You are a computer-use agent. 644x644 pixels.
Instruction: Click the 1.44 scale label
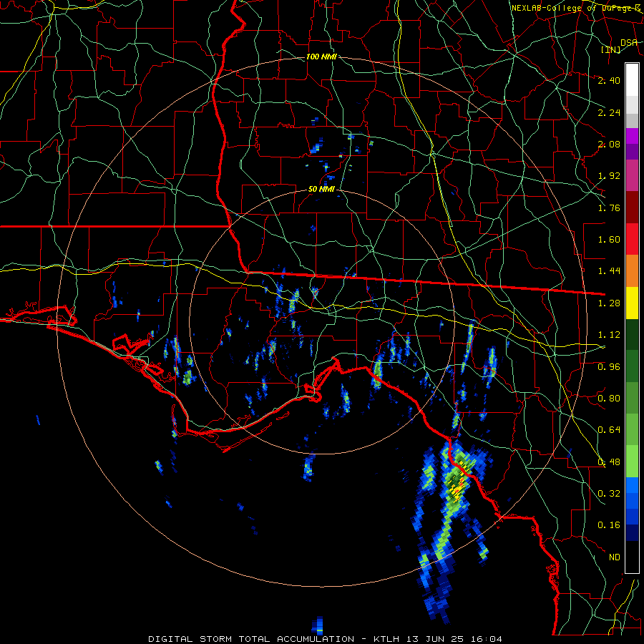coord(609,271)
